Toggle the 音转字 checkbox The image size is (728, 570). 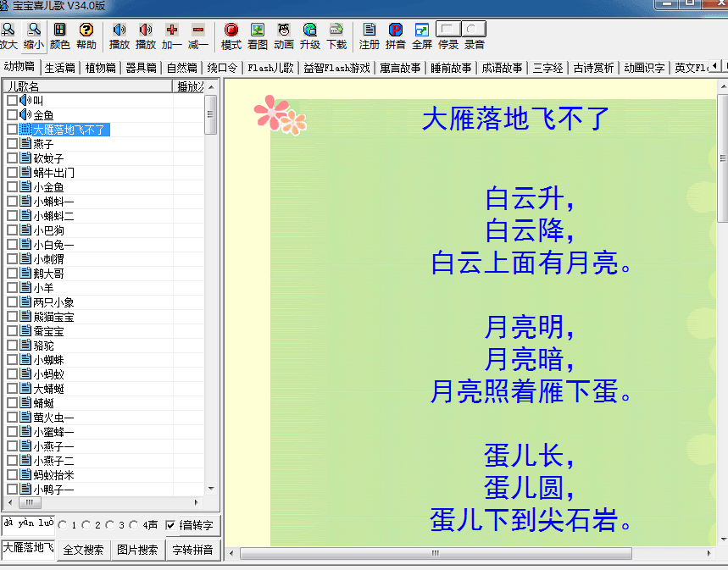[170, 525]
